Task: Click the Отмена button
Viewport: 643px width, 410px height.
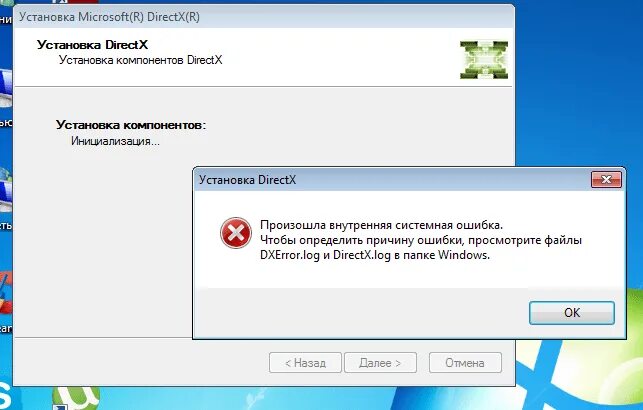Action: click(x=465, y=363)
